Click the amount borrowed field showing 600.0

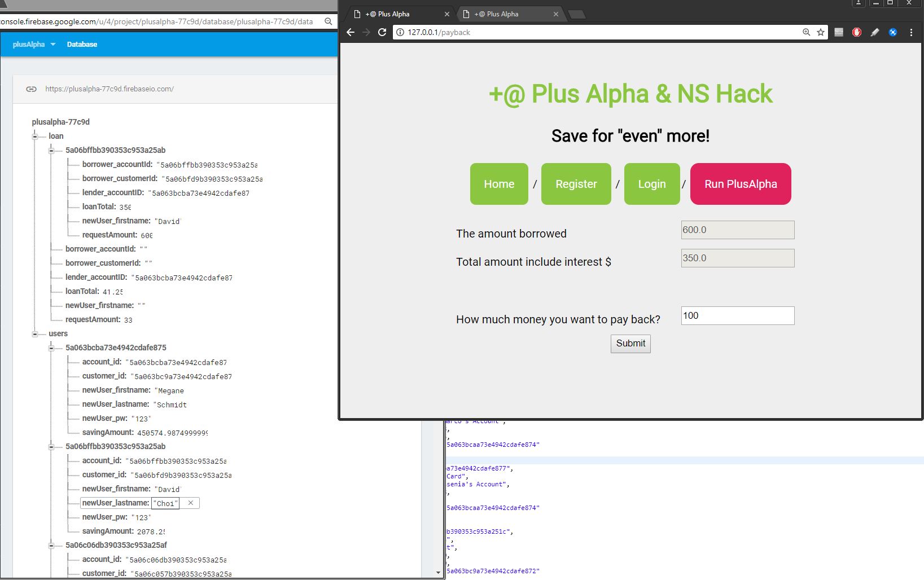pos(738,230)
